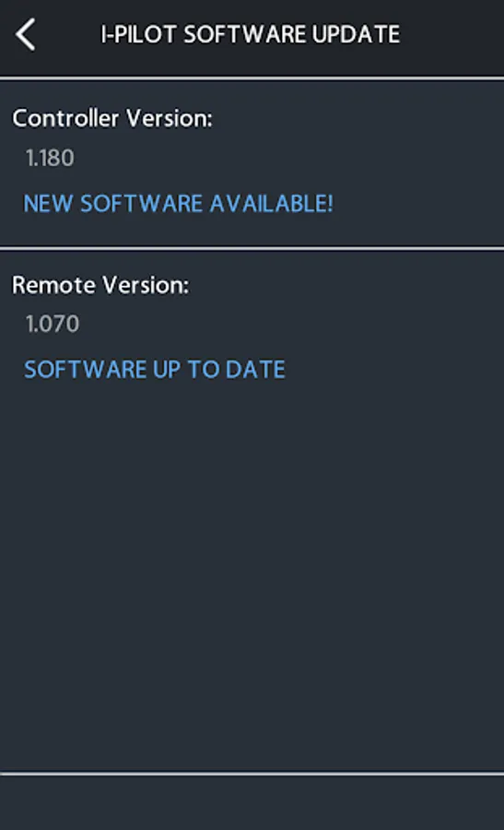The width and height of the screenshot is (504, 830).
Task: Click the divider line beneath the header bar
Action: (x=252, y=79)
